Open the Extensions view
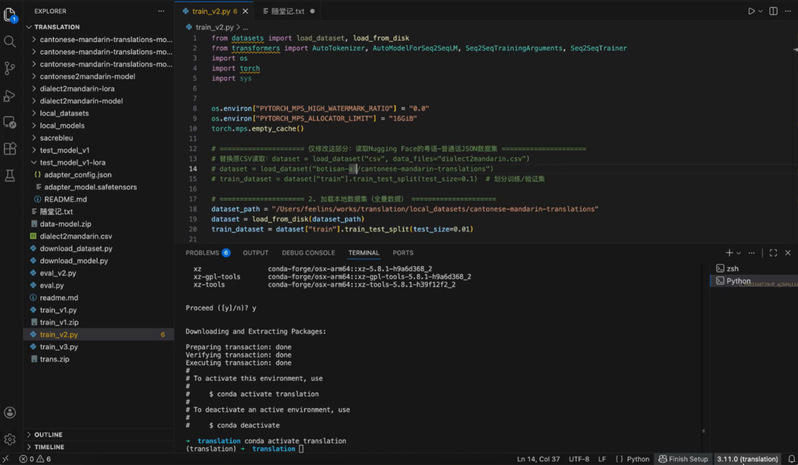Viewport: 798px width, 465px height. point(10,149)
